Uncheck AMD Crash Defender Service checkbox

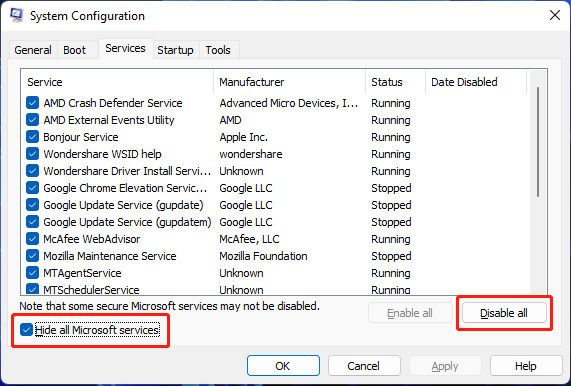[x=32, y=103]
